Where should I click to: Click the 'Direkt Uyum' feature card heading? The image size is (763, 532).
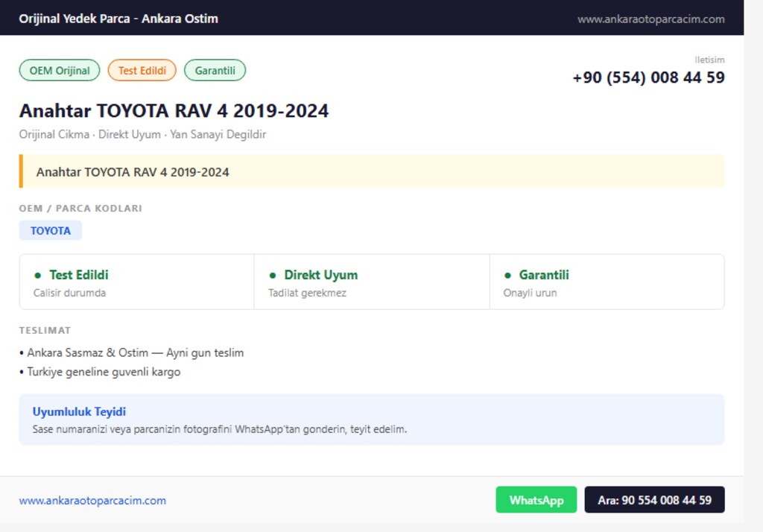[x=320, y=275]
